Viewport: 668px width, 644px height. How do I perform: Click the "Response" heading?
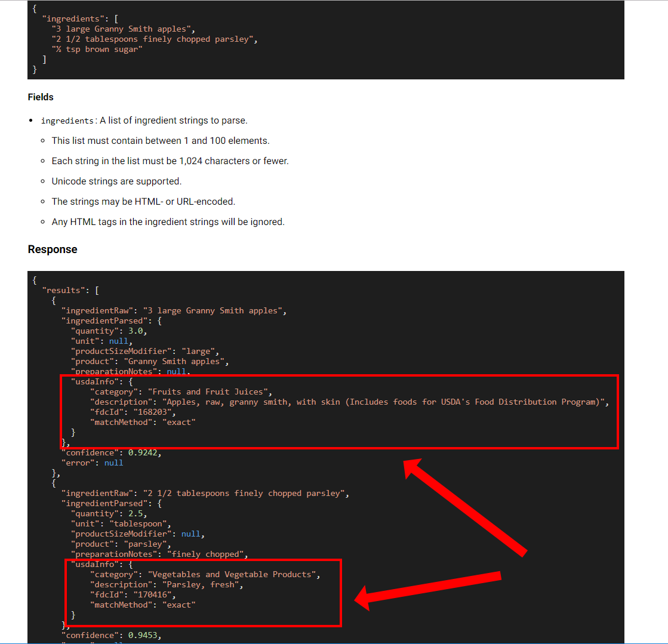53,249
